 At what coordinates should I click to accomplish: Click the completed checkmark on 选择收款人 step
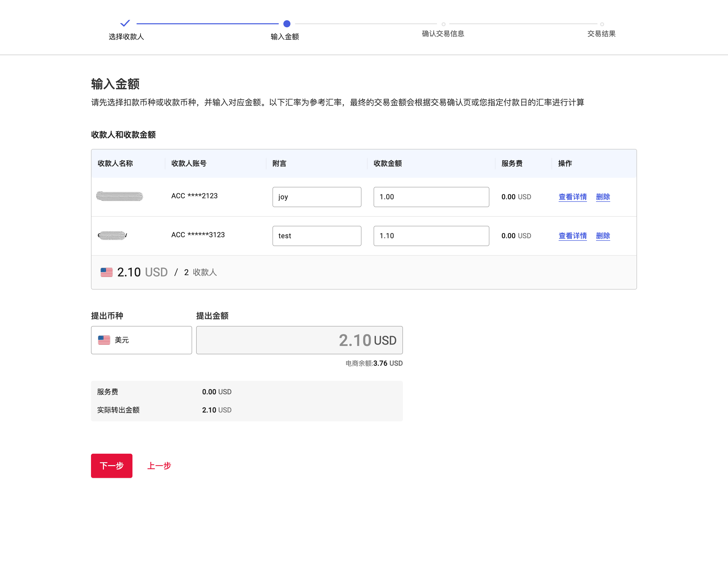tap(125, 23)
